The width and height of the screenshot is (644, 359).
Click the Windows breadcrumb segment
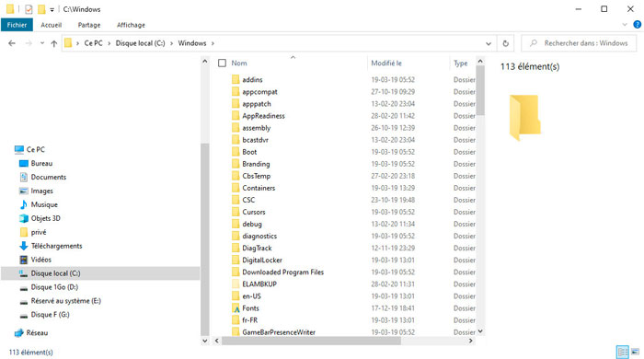point(191,43)
